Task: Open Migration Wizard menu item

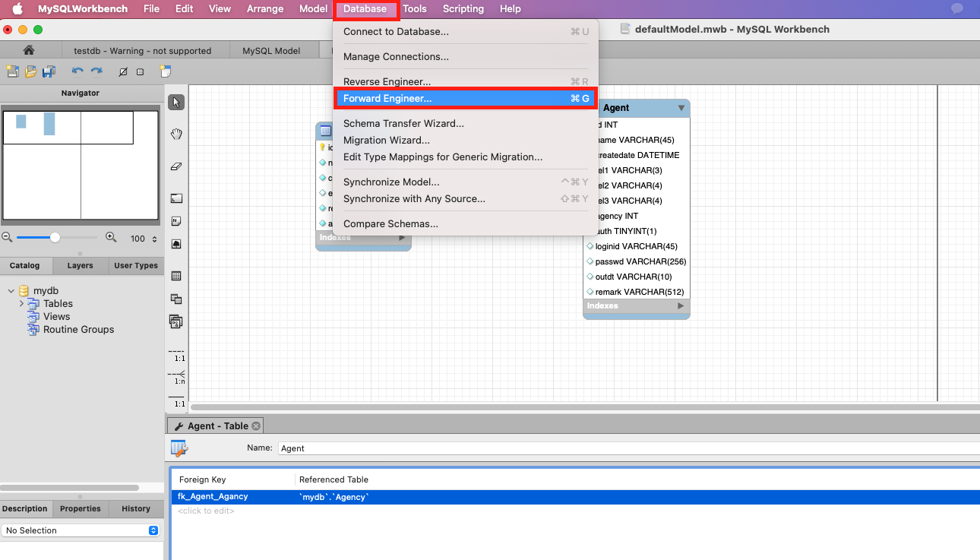Action: [x=466, y=140]
